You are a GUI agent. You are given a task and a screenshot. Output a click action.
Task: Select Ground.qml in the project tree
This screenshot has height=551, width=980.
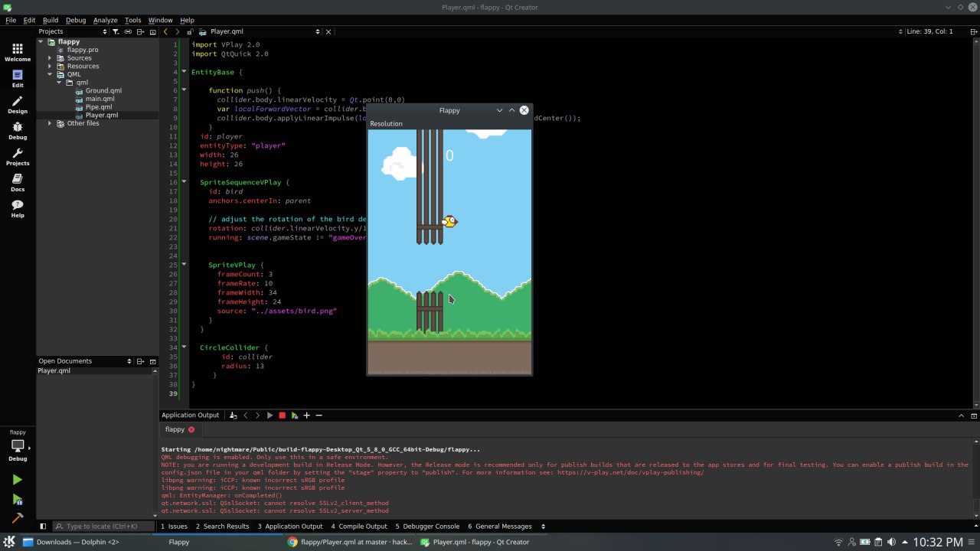pyautogui.click(x=103, y=91)
